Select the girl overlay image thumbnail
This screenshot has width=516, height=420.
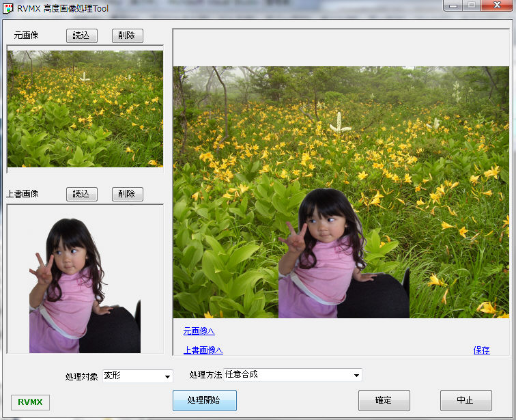tap(85, 279)
